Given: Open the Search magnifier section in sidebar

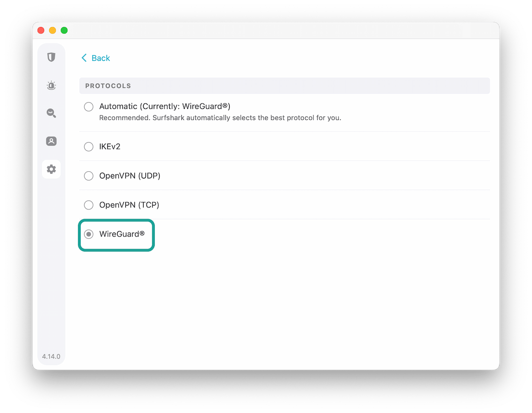Looking at the screenshot, I should click(x=51, y=113).
